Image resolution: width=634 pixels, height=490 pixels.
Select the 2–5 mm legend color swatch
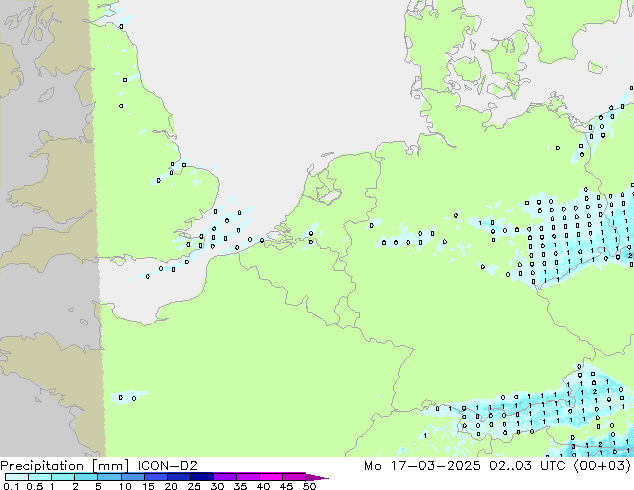pos(86,477)
